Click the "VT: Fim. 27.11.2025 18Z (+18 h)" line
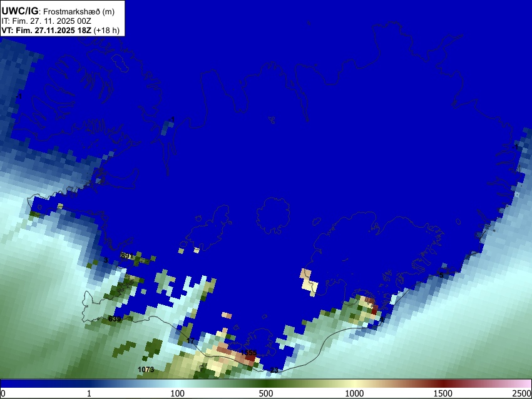The image size is (532, 399). click(60, 30)
